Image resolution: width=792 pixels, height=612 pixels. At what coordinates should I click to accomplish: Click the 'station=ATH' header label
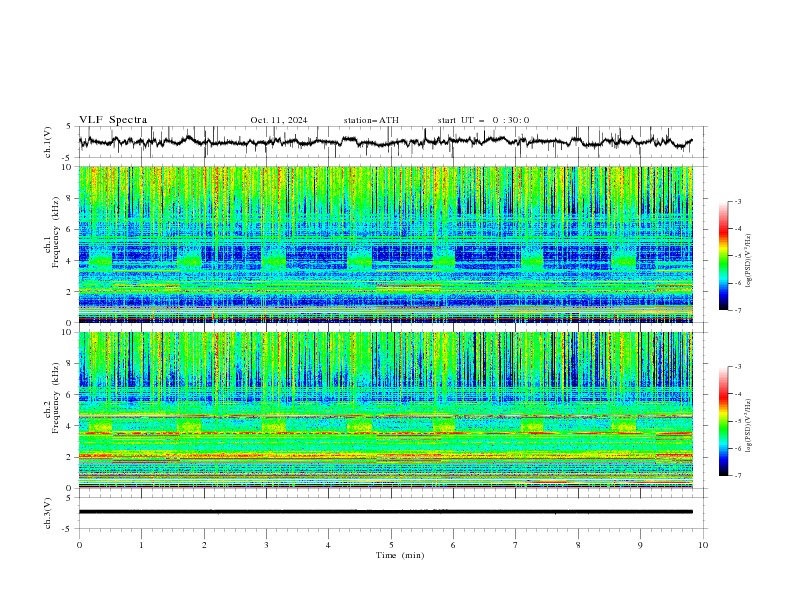tap(371, 120)
